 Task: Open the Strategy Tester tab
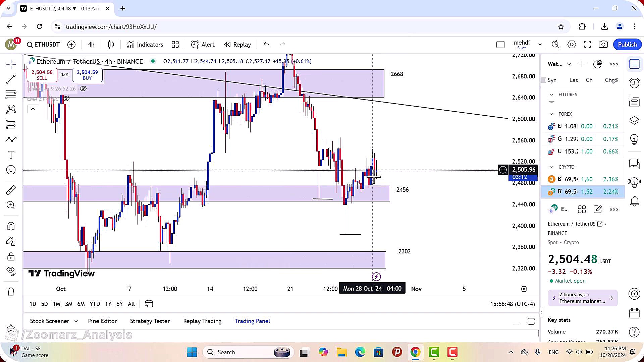click(x=150, y=321)
